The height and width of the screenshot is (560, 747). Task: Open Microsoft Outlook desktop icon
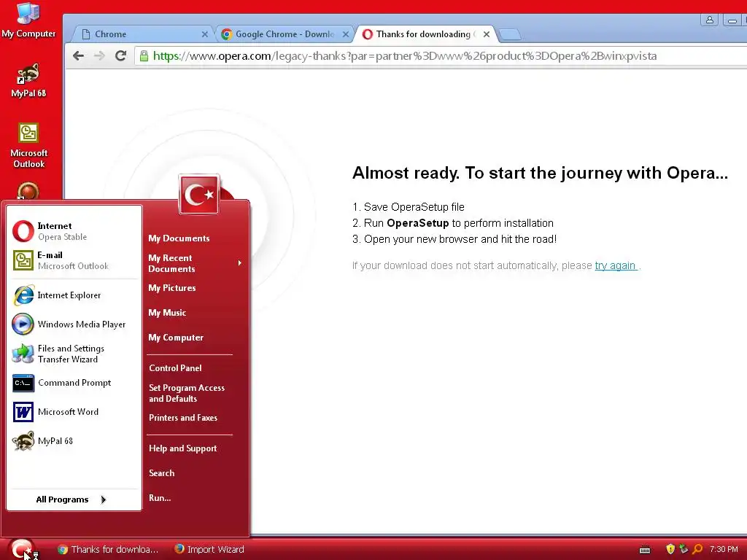28,145
